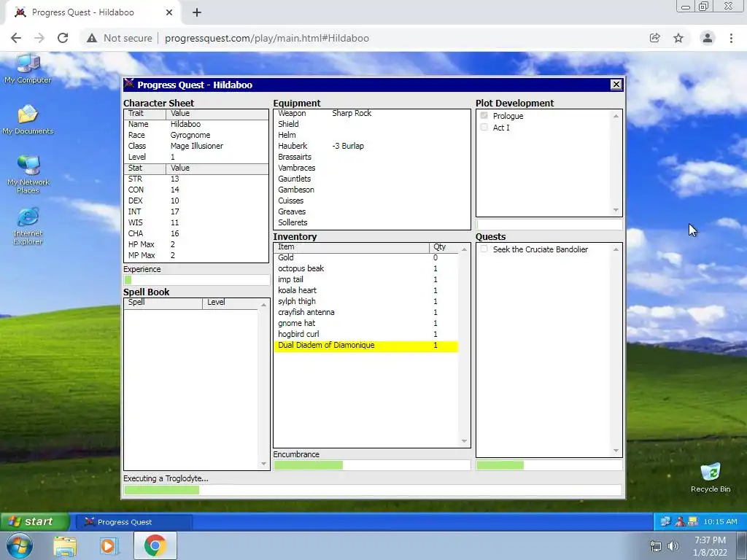Image resolution: width=747 pixels, height=560 pixels.
Task: Open Windows Media Player taskbar icon
Action: 109,545
